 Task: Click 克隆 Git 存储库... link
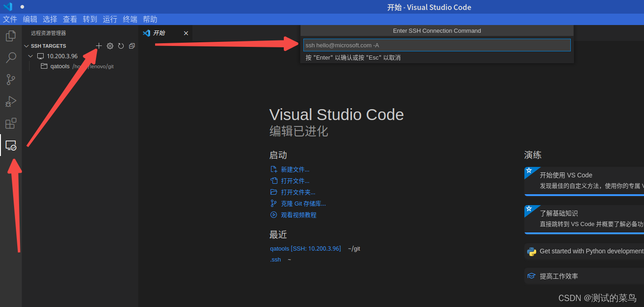click(x=303, y=204)
